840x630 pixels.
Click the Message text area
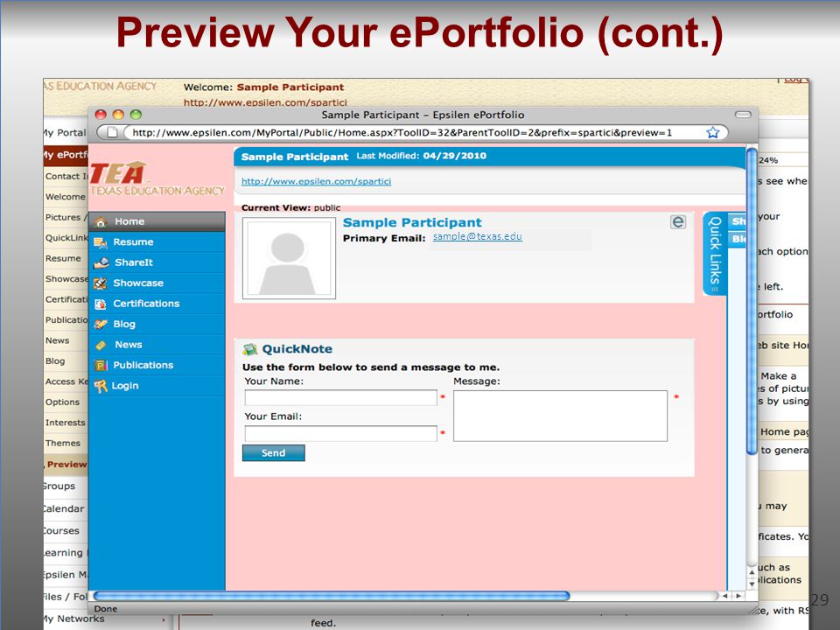coord(560,416)
